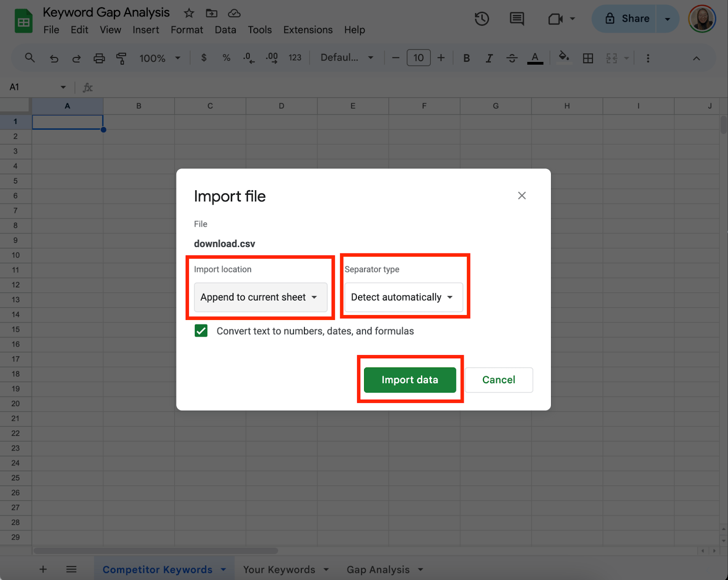The width and height of the screenshot is (728, 580).
Task: Collapse the toolbar with up chevron
Action: click(x=696, y=58)
